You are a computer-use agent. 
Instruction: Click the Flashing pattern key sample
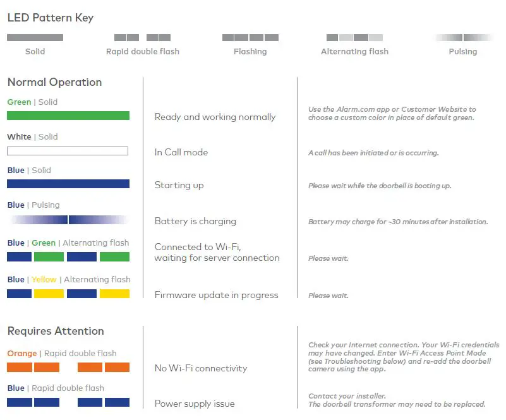pyautogui.click(x=250, y=38)
